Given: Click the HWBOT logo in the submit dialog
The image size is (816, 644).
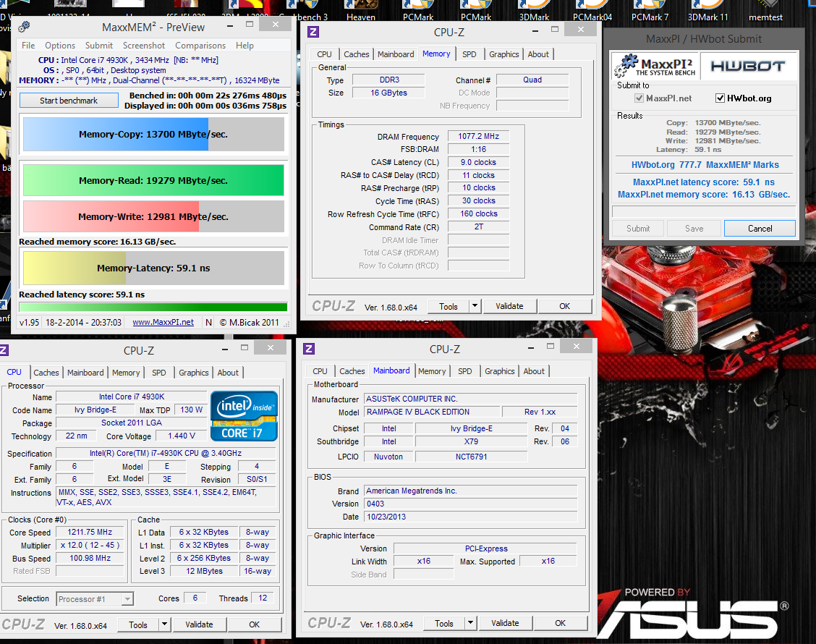Looking at the screenshot, I should [x=748, y=66].
